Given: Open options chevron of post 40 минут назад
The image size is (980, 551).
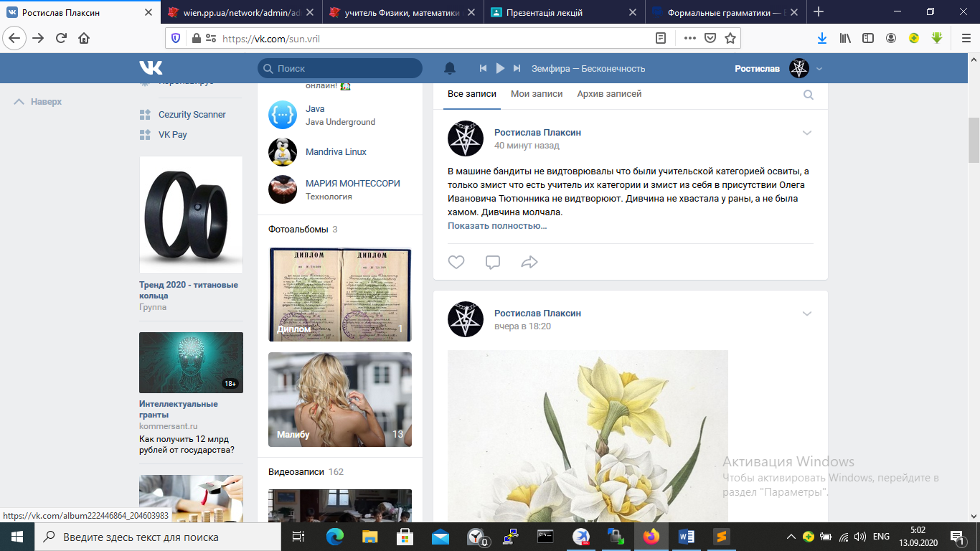Looking at the screenshot, I should 807,133.
